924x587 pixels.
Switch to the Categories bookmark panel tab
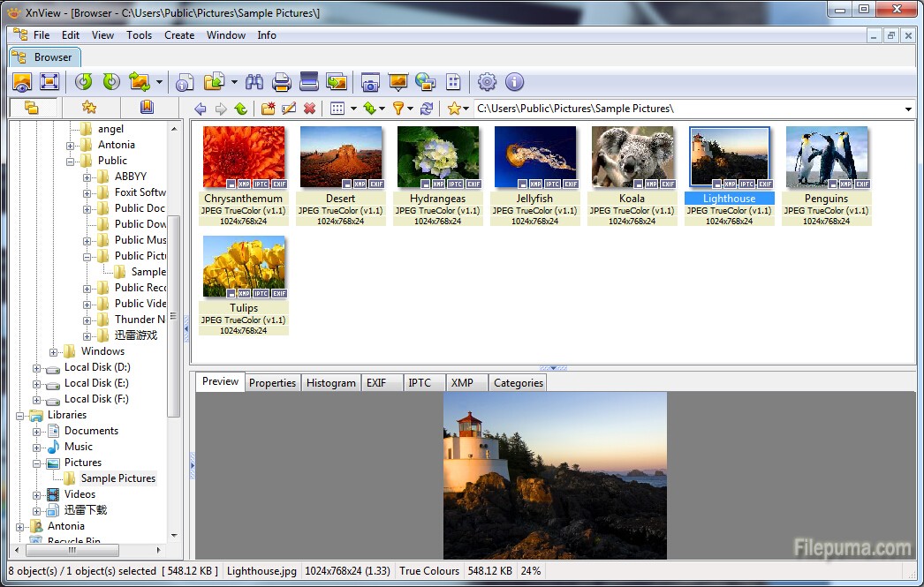click(147, 108)
